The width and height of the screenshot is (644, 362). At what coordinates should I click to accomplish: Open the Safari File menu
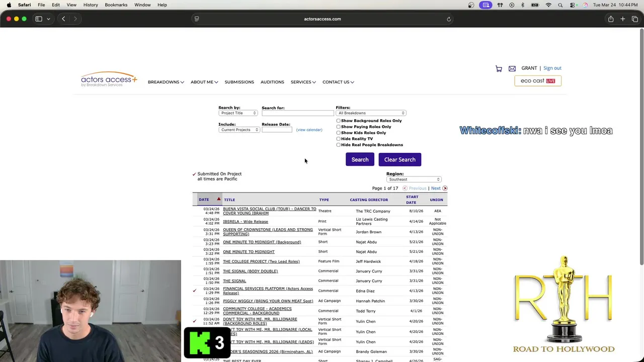41,5
